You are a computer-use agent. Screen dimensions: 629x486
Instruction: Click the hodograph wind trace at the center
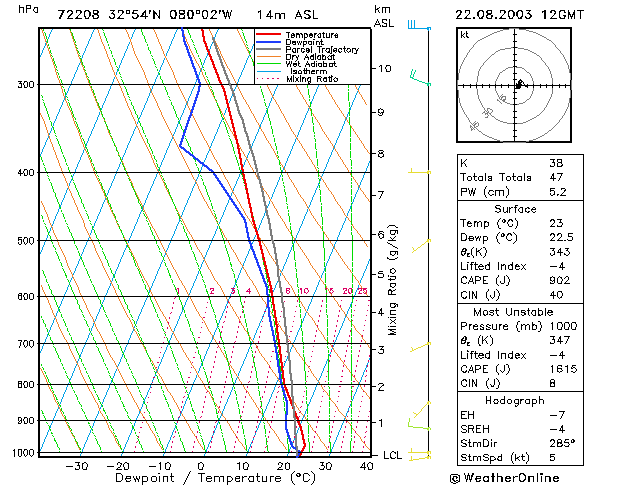point(519,84)
